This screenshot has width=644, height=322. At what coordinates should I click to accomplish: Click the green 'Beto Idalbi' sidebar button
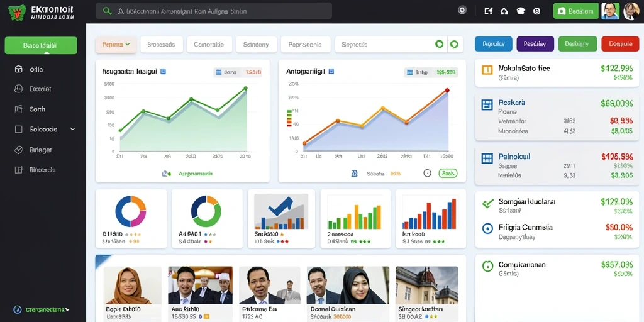click(x=41, y=45)
